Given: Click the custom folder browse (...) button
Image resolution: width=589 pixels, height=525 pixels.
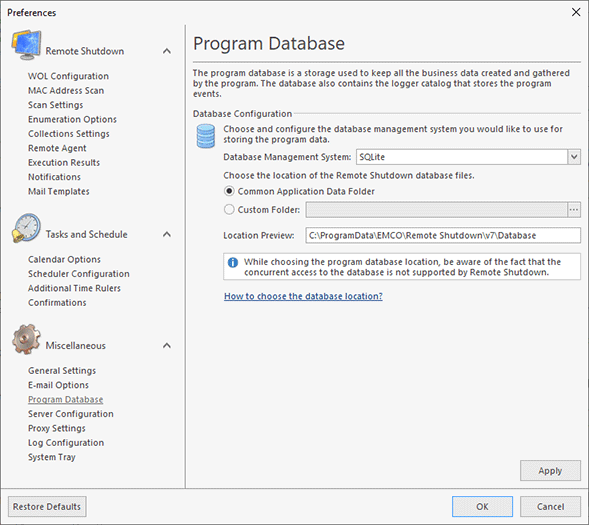Looking at the screenshot, I should tap(574, 210).
